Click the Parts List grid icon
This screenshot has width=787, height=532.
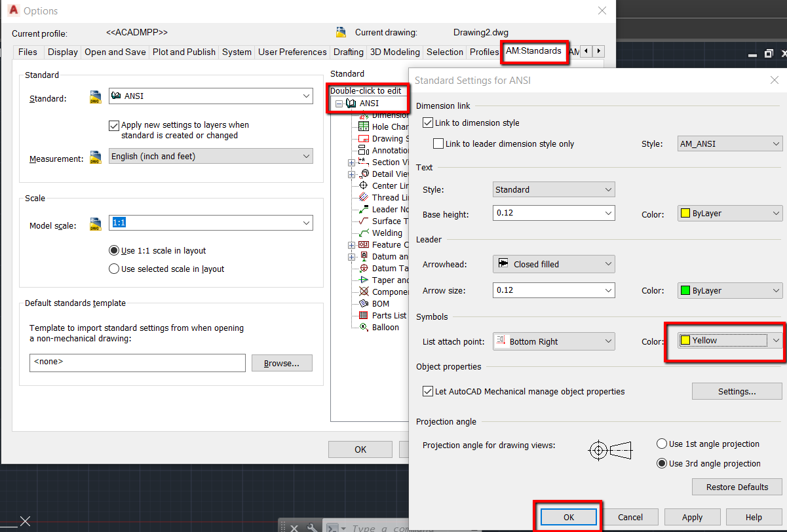pyautogui.click(x=364, y=315)
